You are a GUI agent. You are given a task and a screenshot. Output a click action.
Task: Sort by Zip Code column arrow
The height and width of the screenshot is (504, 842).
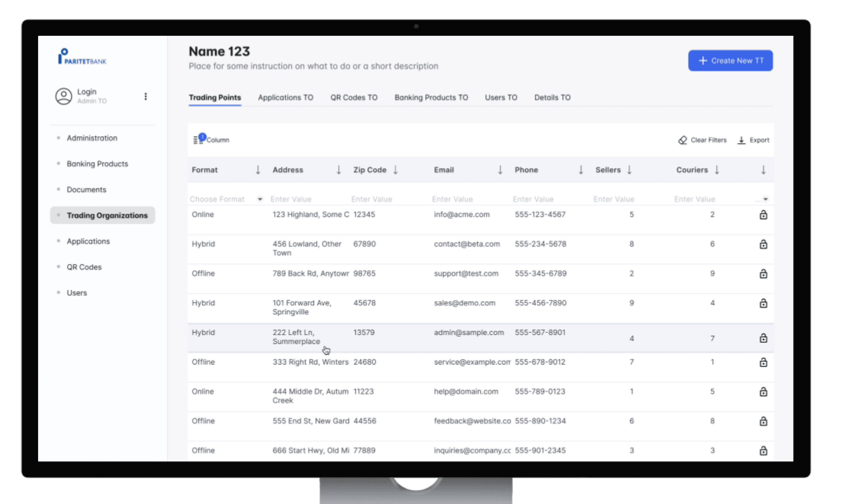coord(395,170)
